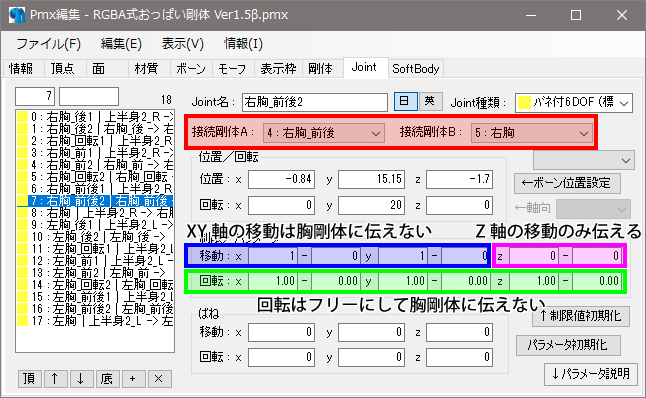Delete joint with the × list button
Screen dimensions: 646x398
pyautogui.click(x=159, y=379)
